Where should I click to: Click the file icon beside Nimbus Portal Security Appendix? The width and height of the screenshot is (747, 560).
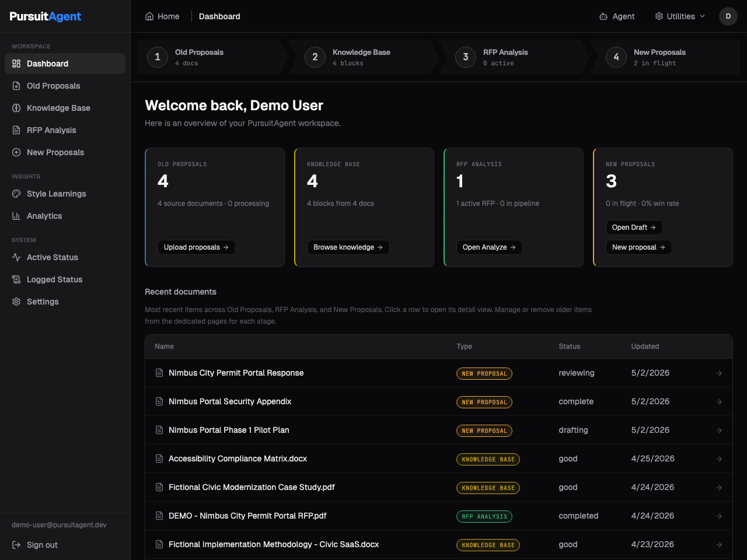[x=159, y=401]
